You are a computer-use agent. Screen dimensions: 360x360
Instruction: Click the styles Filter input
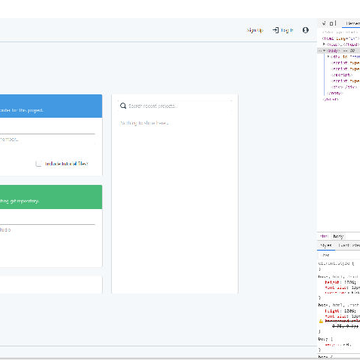[x=339, y=255]
